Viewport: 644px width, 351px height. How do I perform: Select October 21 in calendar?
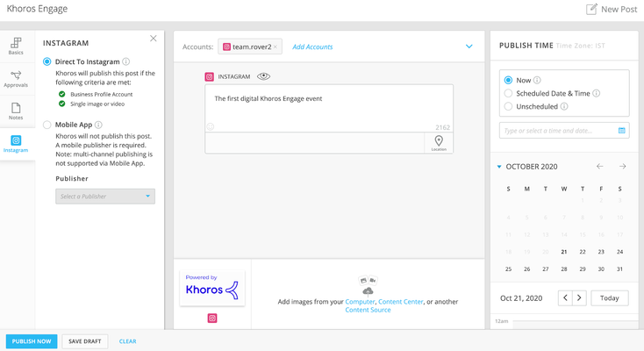pyautogui.click(x=564, y=252)
